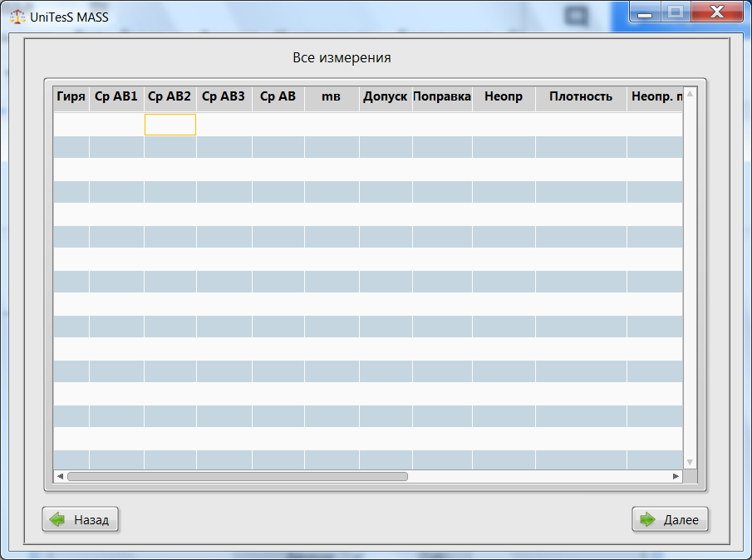Click the green forward arrow icon

pos(647,520)
